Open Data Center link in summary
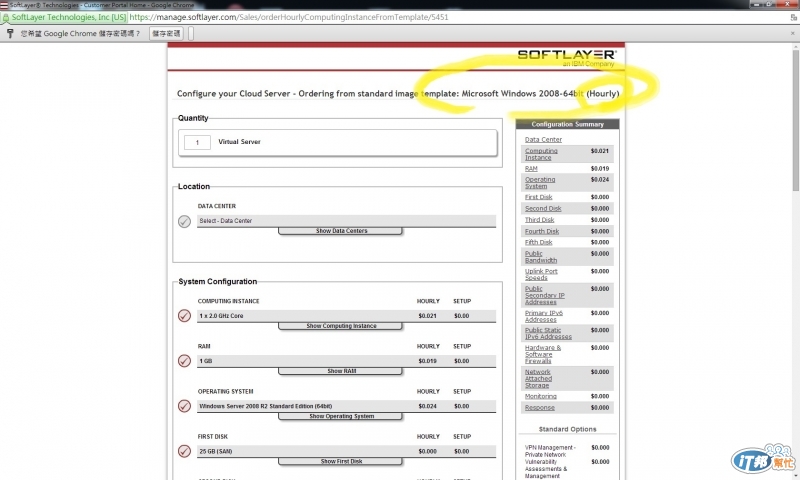Image resolution: width=800 pixels, height=480 pixels. [543, 140]
